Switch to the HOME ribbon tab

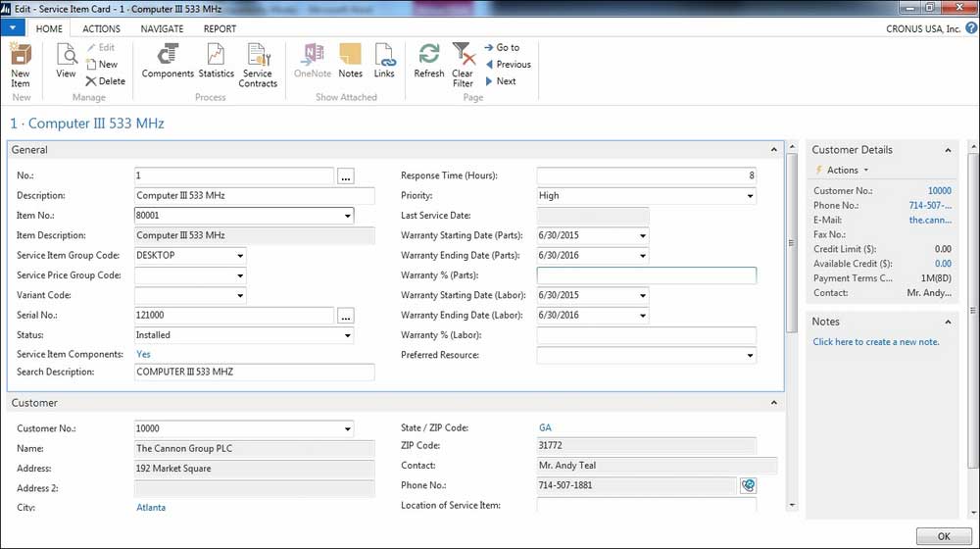49,28
